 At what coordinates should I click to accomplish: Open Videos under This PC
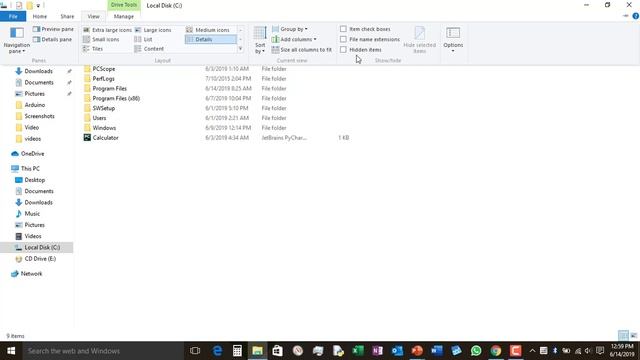(33, 236)
